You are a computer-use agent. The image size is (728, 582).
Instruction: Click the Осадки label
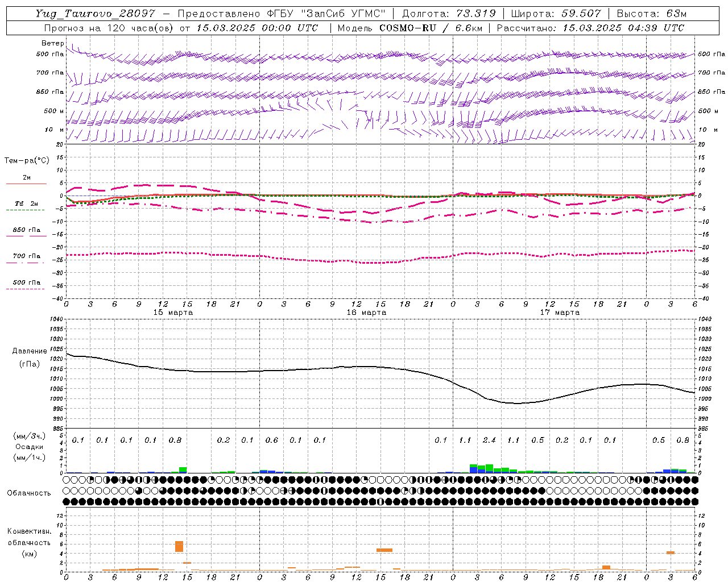pyautogui.click(x=29, y=447)
